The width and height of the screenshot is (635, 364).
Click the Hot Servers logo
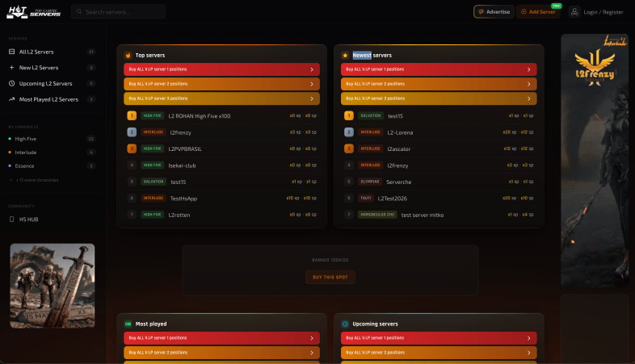34,12
